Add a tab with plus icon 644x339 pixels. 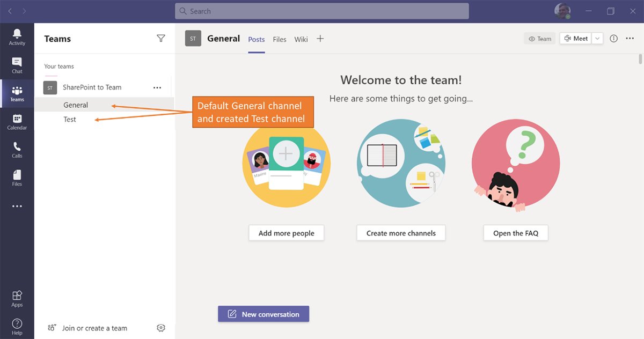[320, 39]
